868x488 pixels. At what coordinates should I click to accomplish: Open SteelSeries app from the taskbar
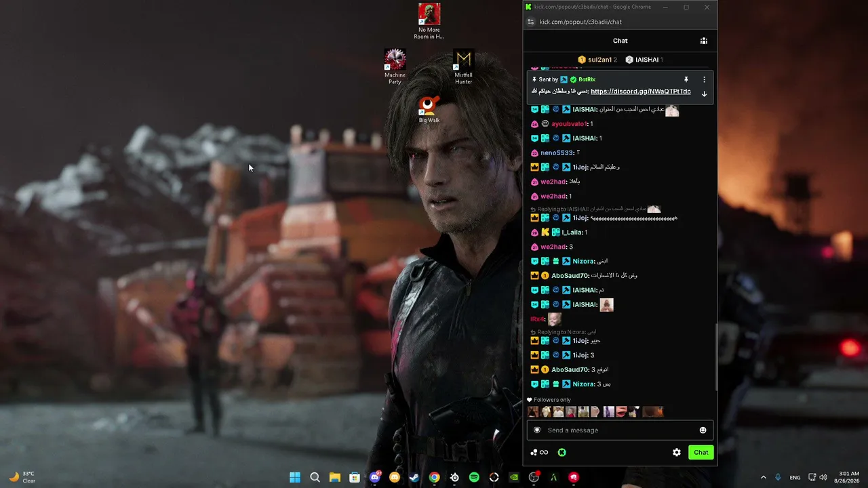tap(454, 477)
